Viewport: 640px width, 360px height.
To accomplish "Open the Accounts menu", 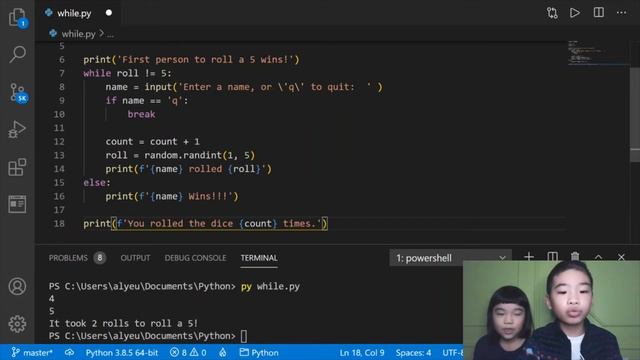I will tap(17, 287).
